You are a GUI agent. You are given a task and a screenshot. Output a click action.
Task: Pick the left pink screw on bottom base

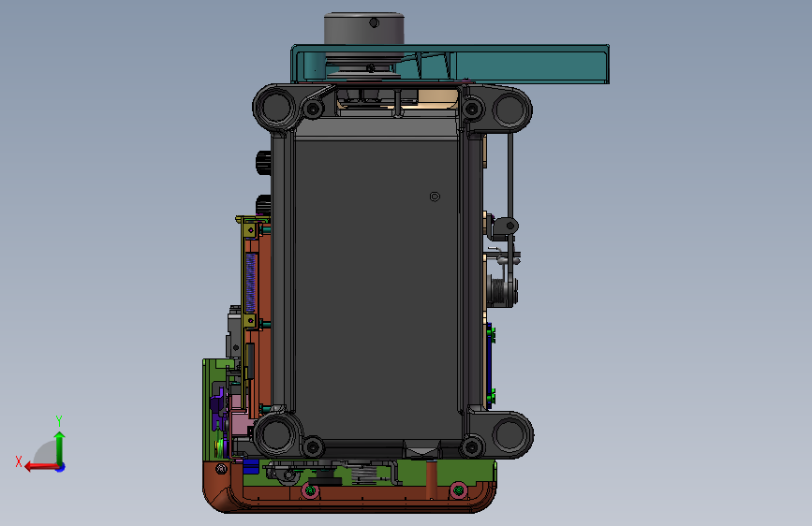coord(310,489)
